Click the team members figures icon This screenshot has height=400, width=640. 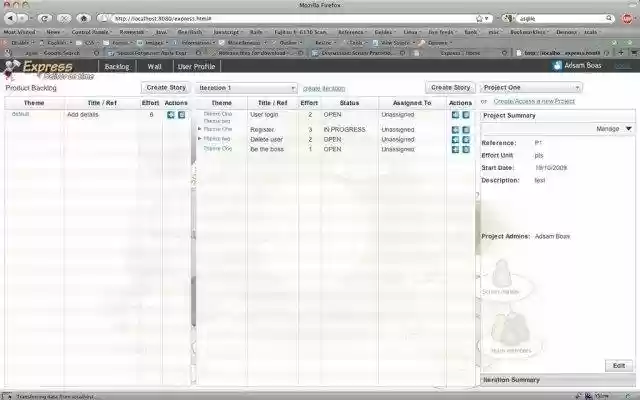pos(511,329)
